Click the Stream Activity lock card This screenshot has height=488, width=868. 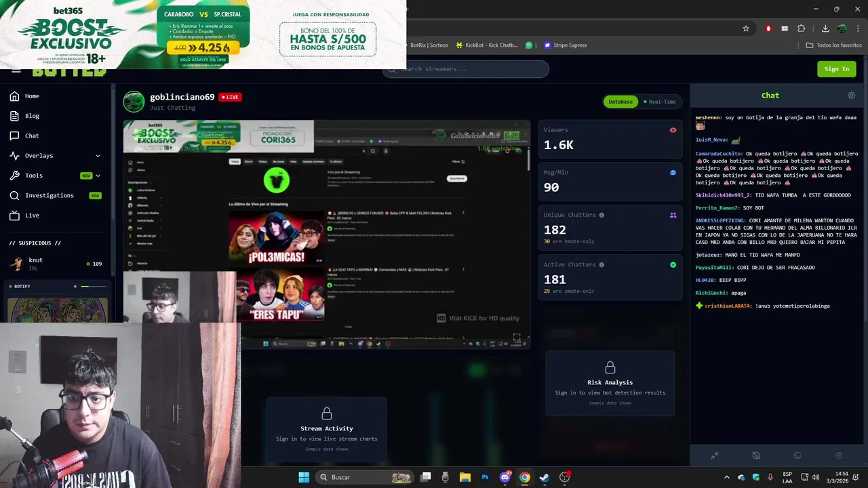[326, 429]
